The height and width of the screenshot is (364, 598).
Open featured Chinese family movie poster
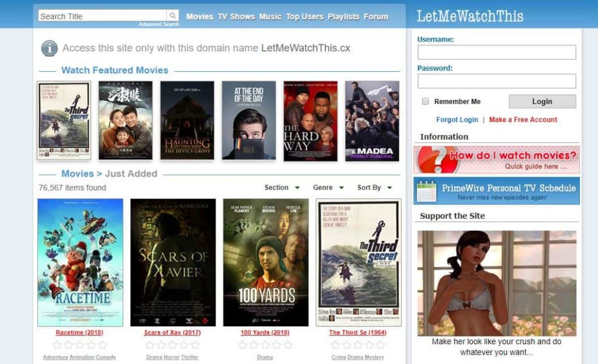126,120
